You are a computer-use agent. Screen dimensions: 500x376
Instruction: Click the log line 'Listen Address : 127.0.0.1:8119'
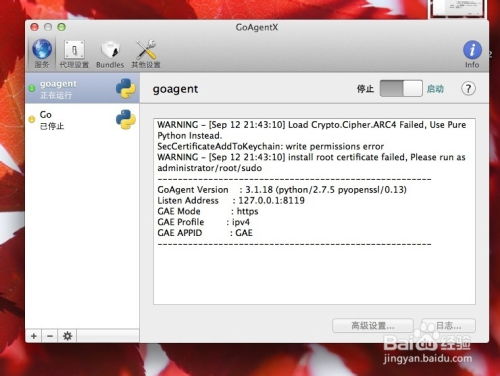coord(231,200)
